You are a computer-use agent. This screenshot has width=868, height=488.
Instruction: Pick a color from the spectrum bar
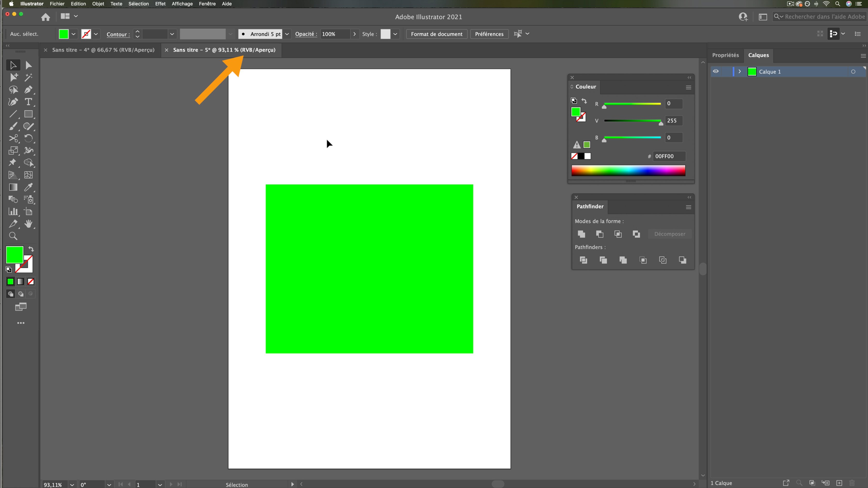point(628,171)
